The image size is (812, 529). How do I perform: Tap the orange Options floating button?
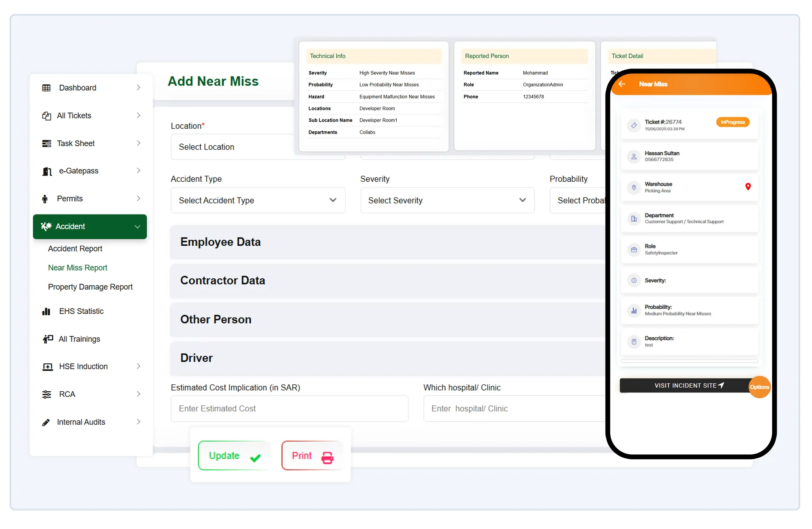(759, 387)
